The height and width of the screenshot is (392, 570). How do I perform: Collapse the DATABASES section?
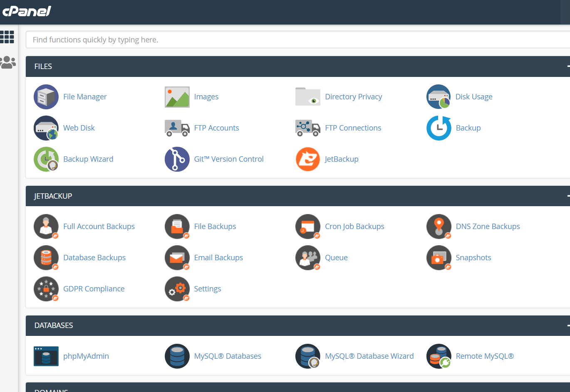(x=568, y=325)
